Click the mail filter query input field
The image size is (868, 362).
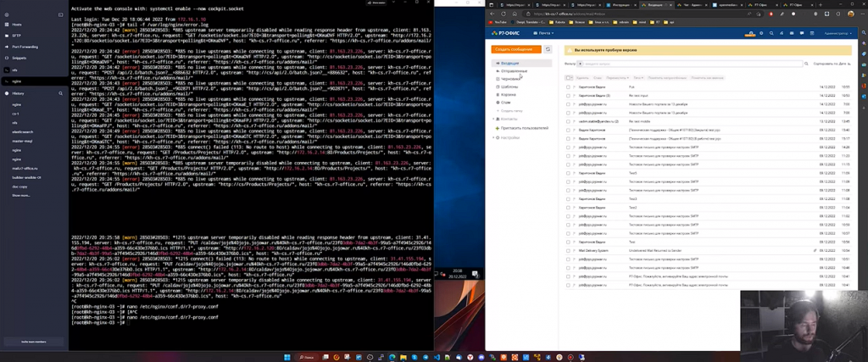pos(690,64)
